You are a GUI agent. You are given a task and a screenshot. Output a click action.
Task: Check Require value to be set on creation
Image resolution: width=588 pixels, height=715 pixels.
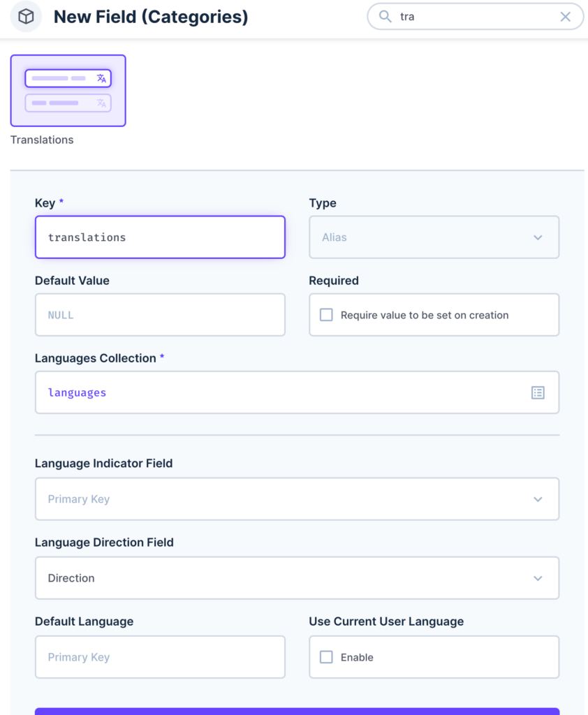pyautogui.click(x=326, y=315)
